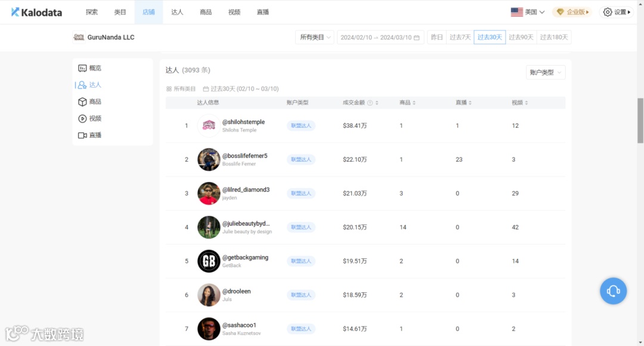Open the 企业版 plan menu
This screenshot has width=644, height=346.
pos(572,13)
